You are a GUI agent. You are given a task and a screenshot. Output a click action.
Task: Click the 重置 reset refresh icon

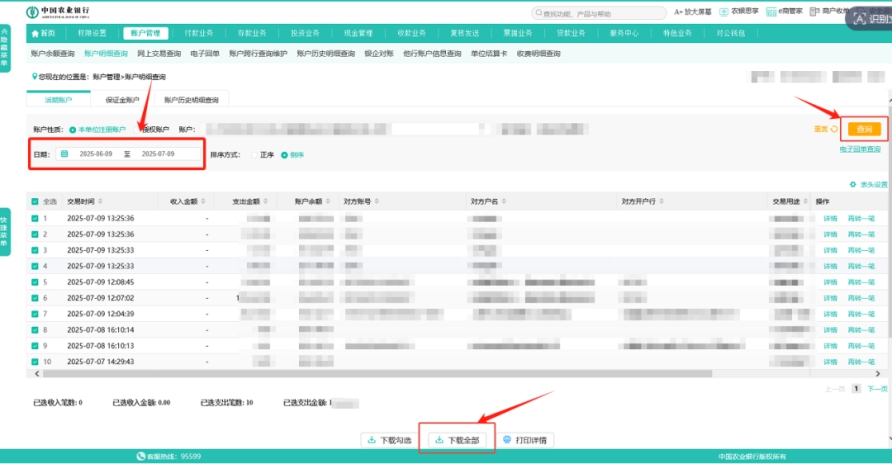(x=834, y=129)
